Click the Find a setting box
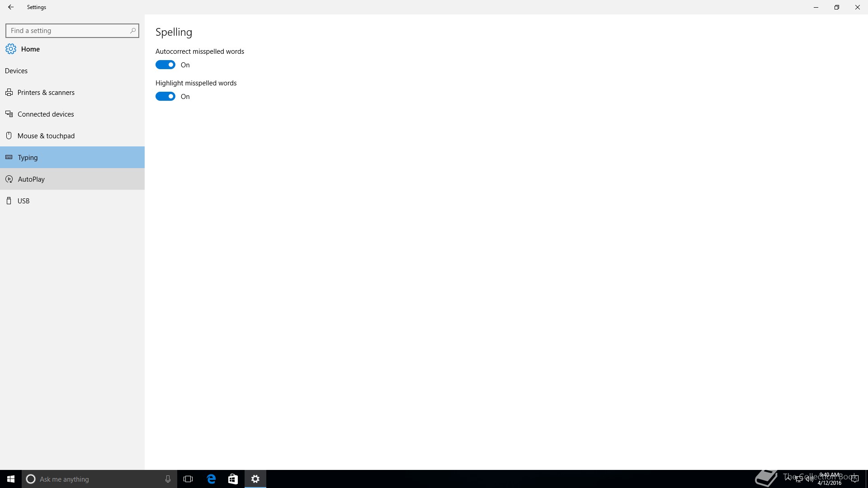The image size is (868, 488). [x=68, y=31]
